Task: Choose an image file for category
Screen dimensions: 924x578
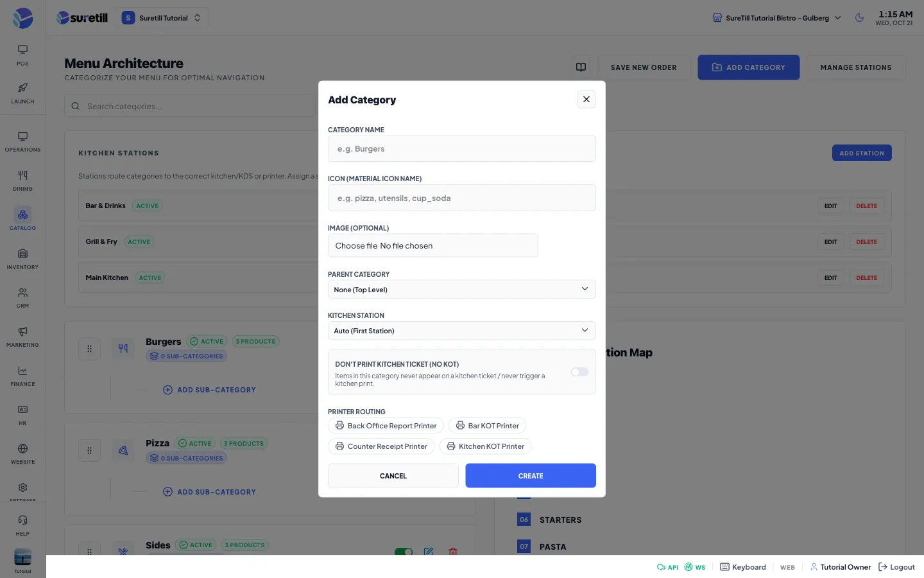Action: pyautogui.click(x=433, y=245)
